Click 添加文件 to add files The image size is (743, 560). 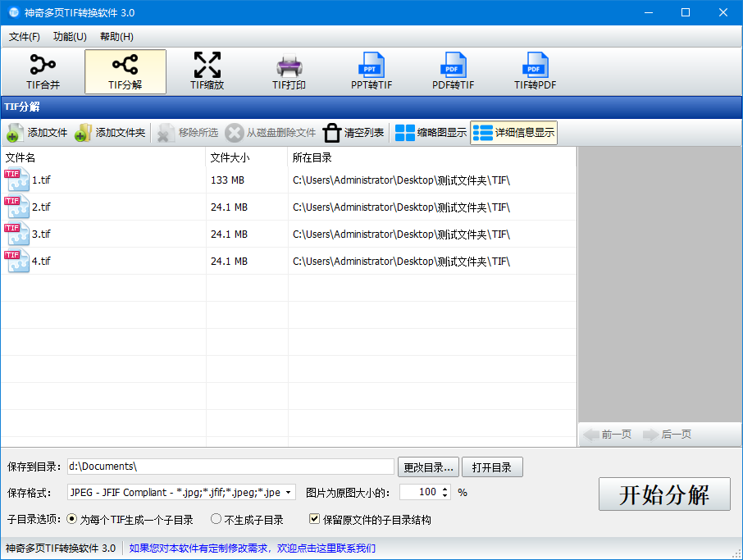pyautogui.click(x=37, y=133)
